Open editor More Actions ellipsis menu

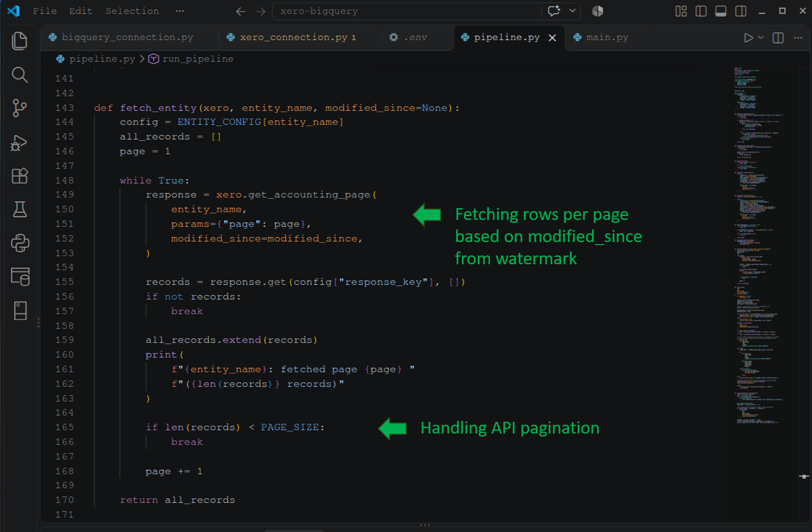click(x=798, y=37)
